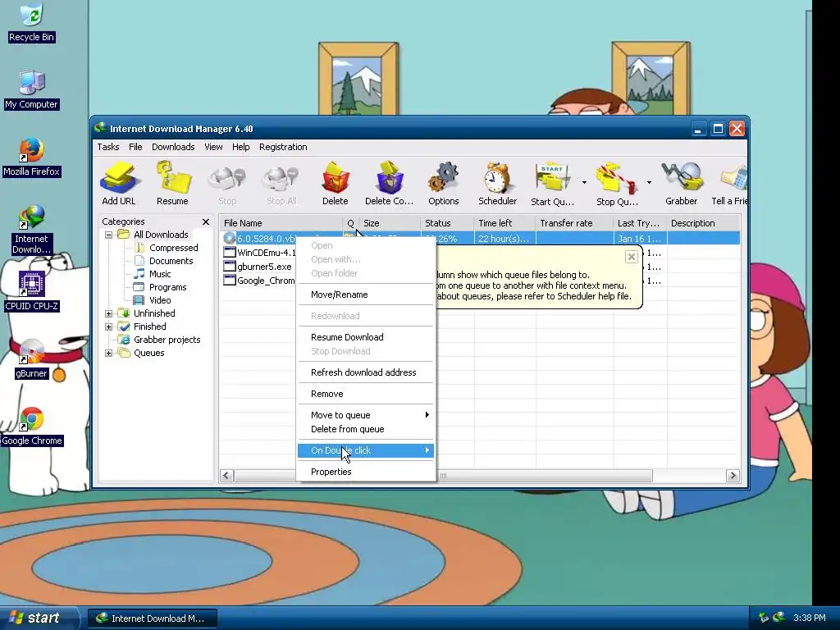The width and height of the screenshot is (840, 630).
Task: Open Properties from context menu
Action: (365, 472)
